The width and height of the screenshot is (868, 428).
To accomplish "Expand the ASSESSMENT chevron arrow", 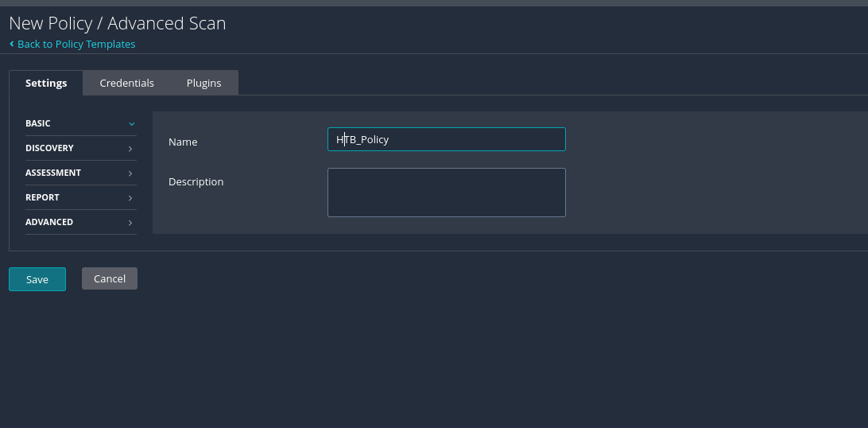I will 130,173.
